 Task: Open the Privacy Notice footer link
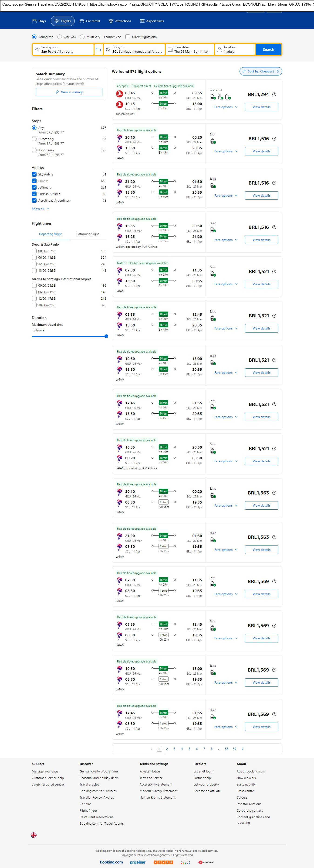pos(149,771)
